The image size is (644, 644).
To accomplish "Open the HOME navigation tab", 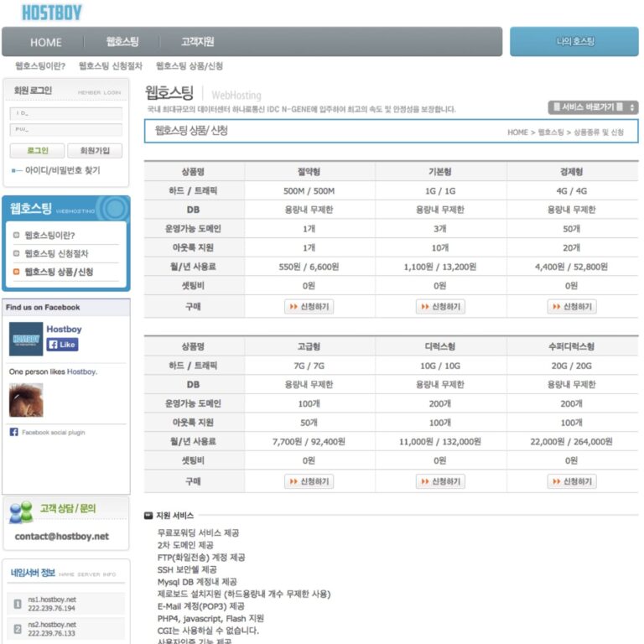I will (46, 42).
